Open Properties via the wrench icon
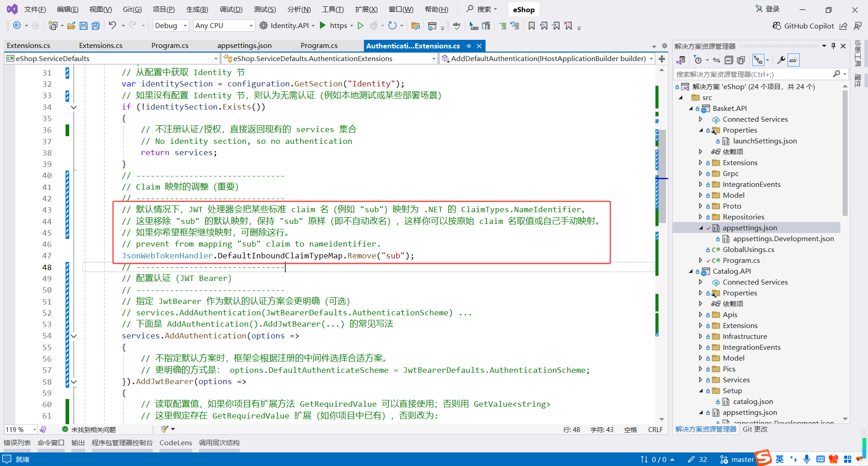The image size is (868, 466). point(782,60)
